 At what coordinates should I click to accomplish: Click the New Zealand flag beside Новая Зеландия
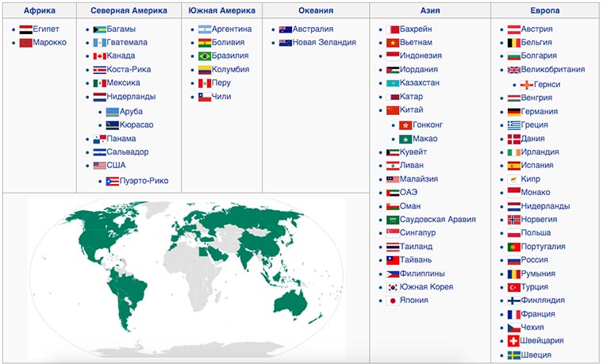286,43
